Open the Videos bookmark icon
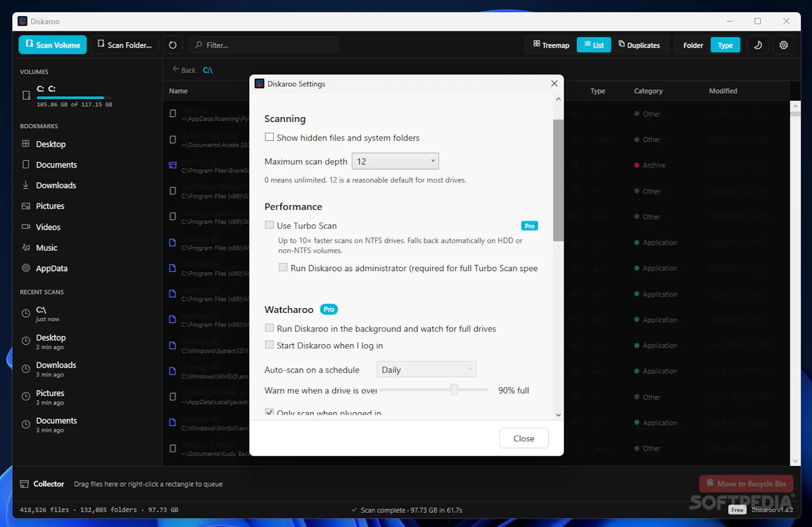This screenshot has width=812, height=527. click(x=26, y=227)
